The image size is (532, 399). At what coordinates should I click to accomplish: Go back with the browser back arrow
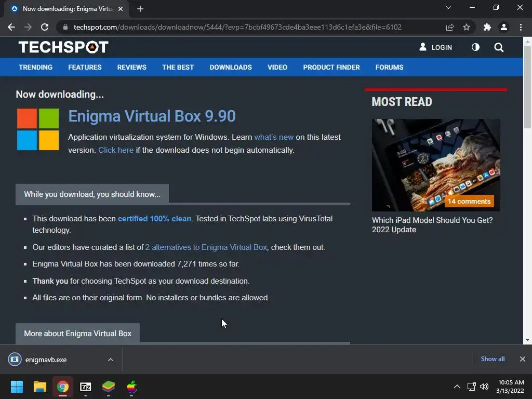pos(11,27)
